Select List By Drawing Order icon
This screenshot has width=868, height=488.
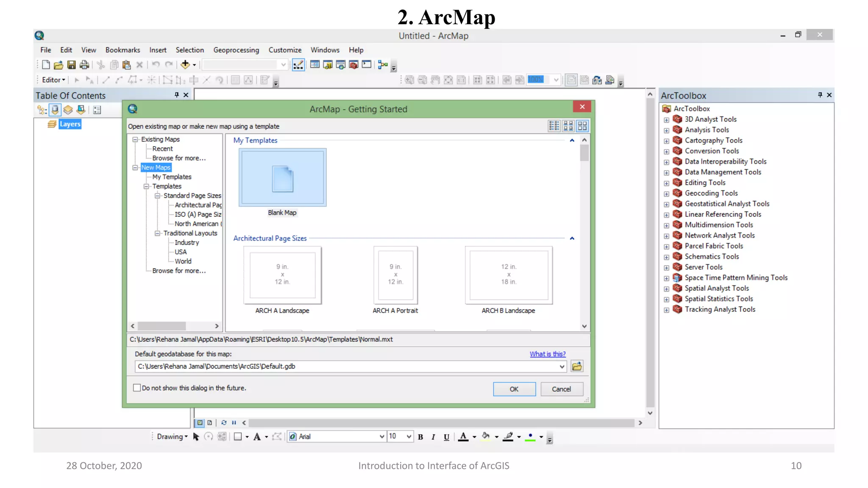coord(42,110)
